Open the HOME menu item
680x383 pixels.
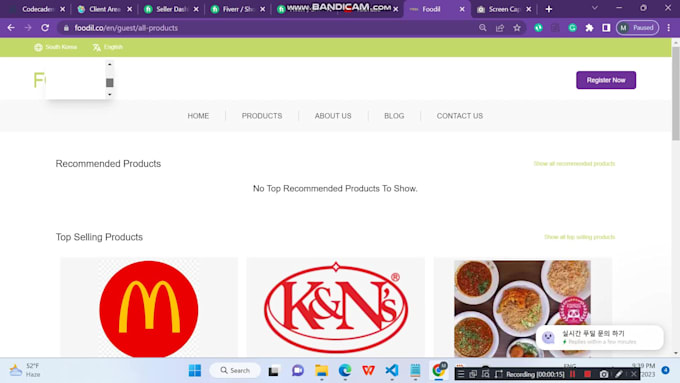(198, 116)
